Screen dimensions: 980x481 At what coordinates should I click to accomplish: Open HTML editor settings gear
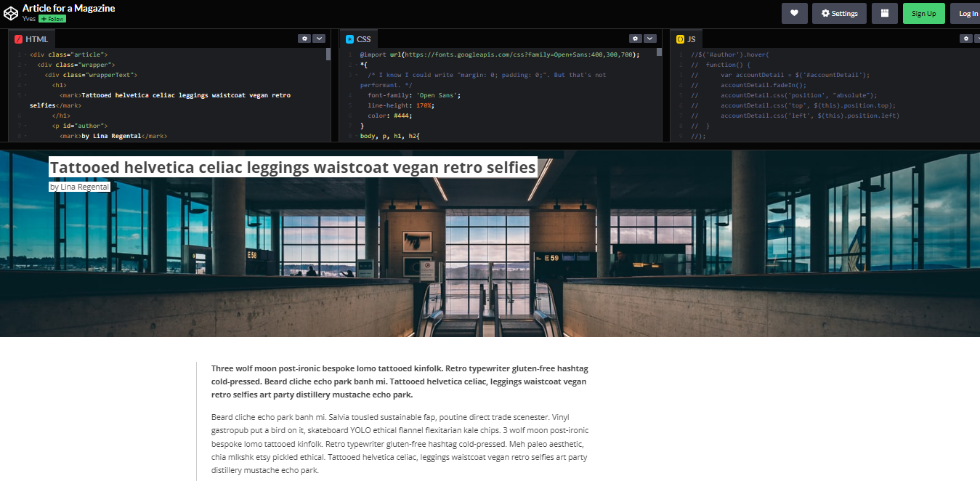(x=304, y=39)
